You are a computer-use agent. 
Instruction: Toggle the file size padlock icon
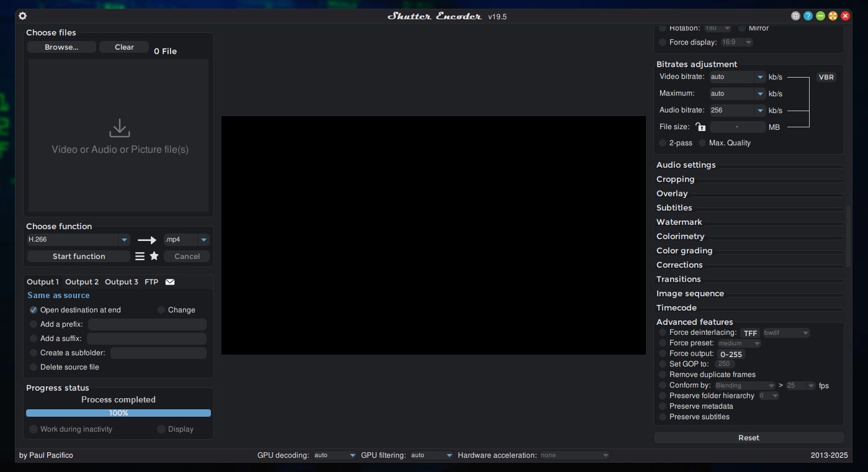point(700,127)
